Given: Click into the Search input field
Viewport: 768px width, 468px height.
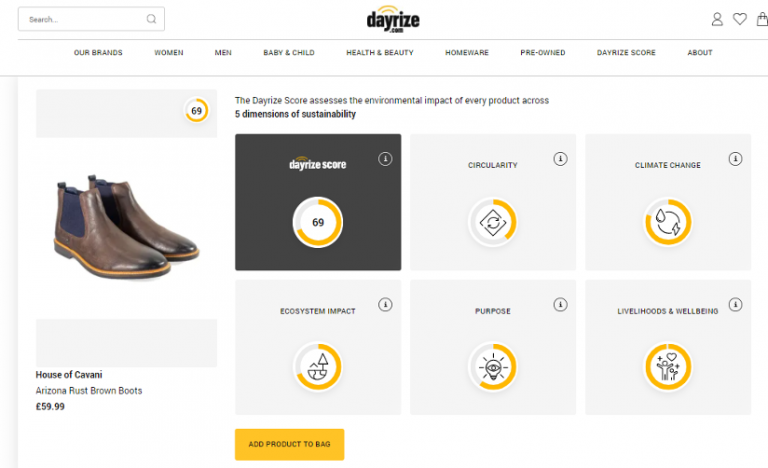Looking at the screenshot, I should pos(82,19).
